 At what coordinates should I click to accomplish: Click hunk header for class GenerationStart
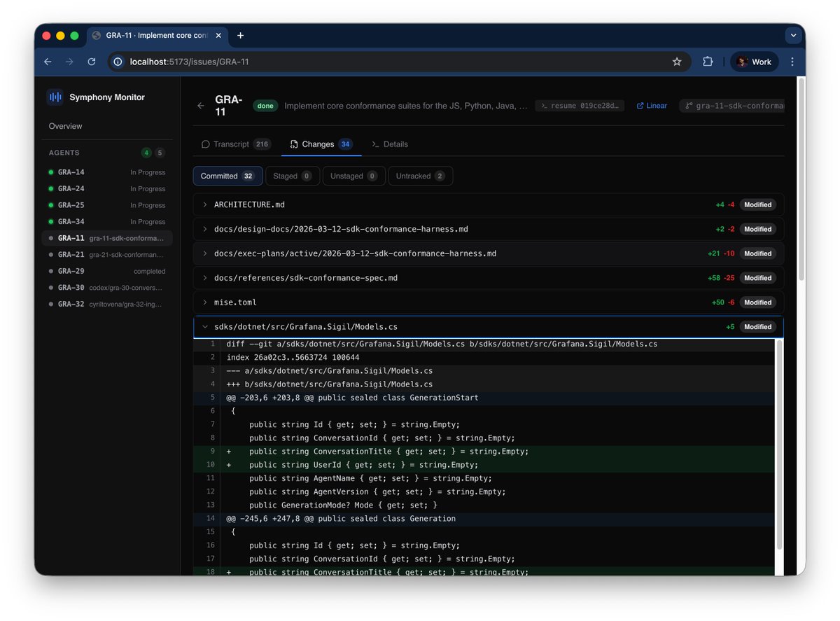(x=484, y=398)
